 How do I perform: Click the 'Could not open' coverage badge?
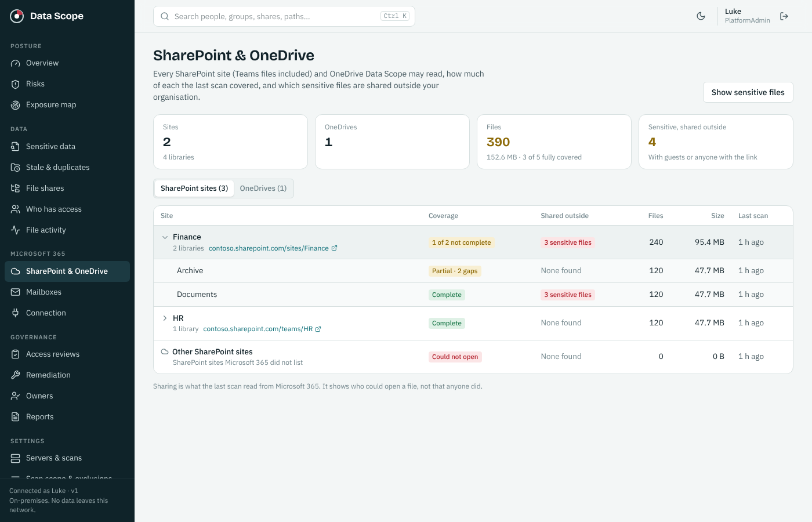click(x=455, y=357)
